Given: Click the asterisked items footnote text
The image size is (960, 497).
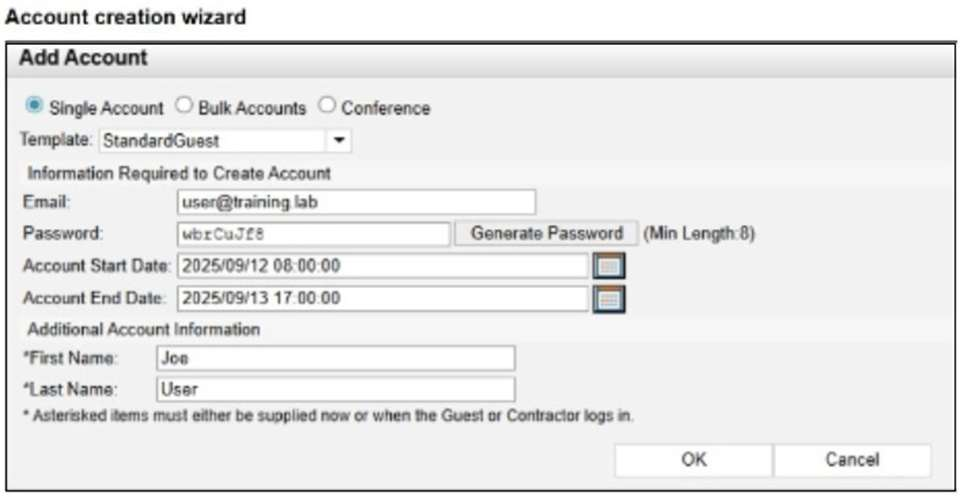Looking at the screenshot, I should point(327,415).
